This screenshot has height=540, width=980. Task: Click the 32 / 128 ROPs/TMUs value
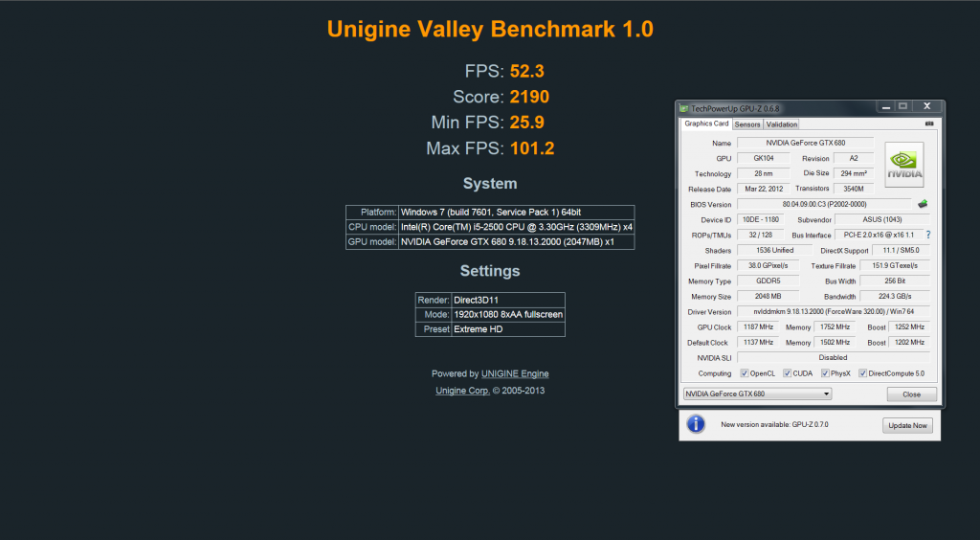(761, 235)
